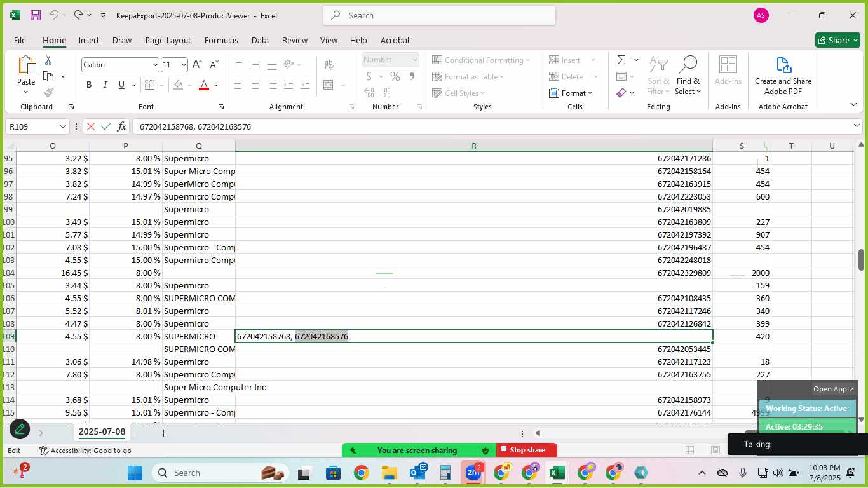Select the 2025-07-08 sheet tab
Screen dimensions: 868x488
point(102,432)
